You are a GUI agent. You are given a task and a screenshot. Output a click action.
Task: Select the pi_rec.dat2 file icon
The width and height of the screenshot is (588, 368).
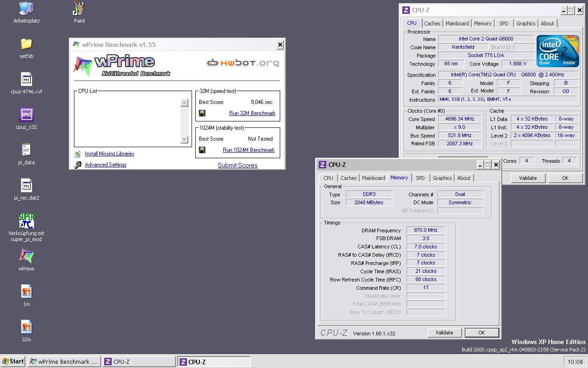tap(26, 185)
